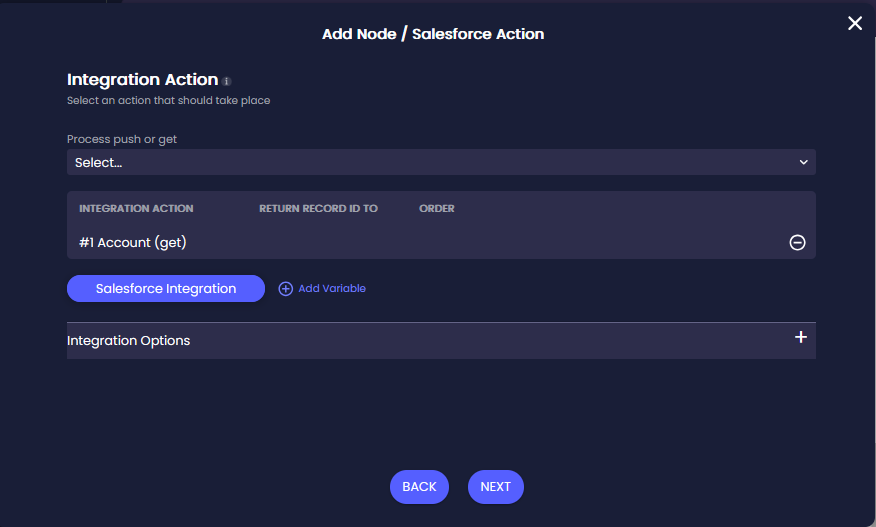Click the Integration Action heading
This screenshot has height=527, width=876.
(x=142, y=79)
